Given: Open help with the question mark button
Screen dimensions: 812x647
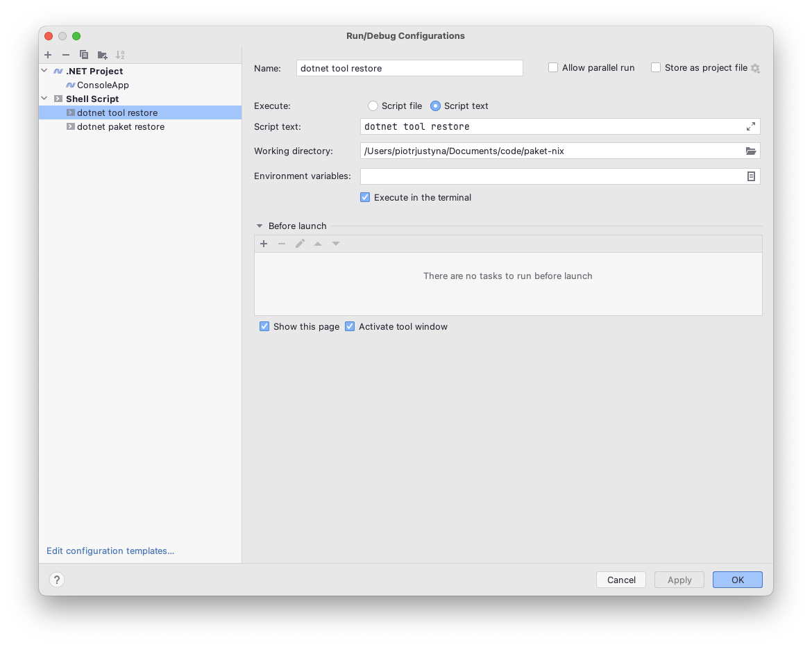Looking at the screenshot, I should click(57, 580).
